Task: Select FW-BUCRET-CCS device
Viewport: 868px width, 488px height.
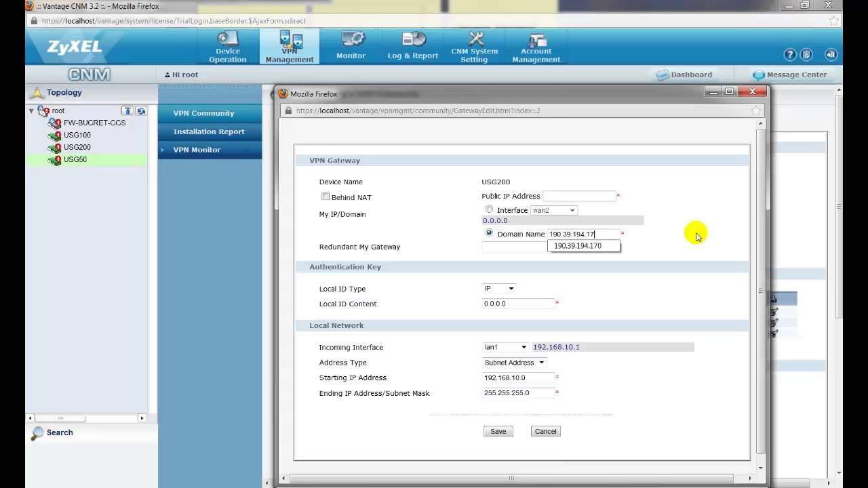Action: 94,123
